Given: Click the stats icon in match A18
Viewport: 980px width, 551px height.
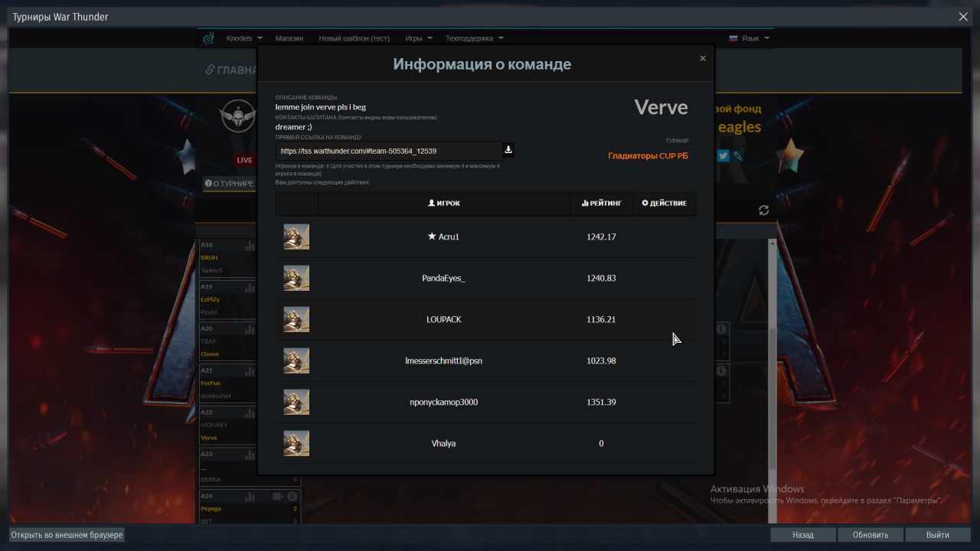Looking at the screenshot, I should [250, 246].
